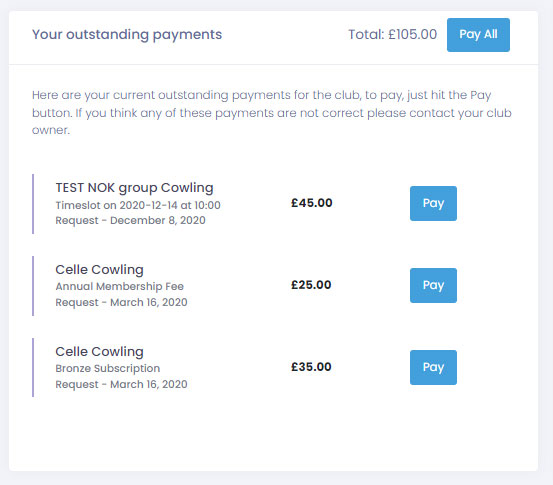Click Celle Cowling name above Bronze Subscription
The height and width of the screenshot is (485, 553).
click(99, 352)
